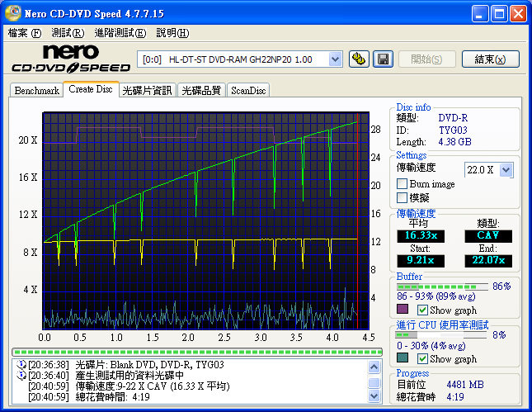Open the 22.0 X write speed dropdown

tap(506, 169)
